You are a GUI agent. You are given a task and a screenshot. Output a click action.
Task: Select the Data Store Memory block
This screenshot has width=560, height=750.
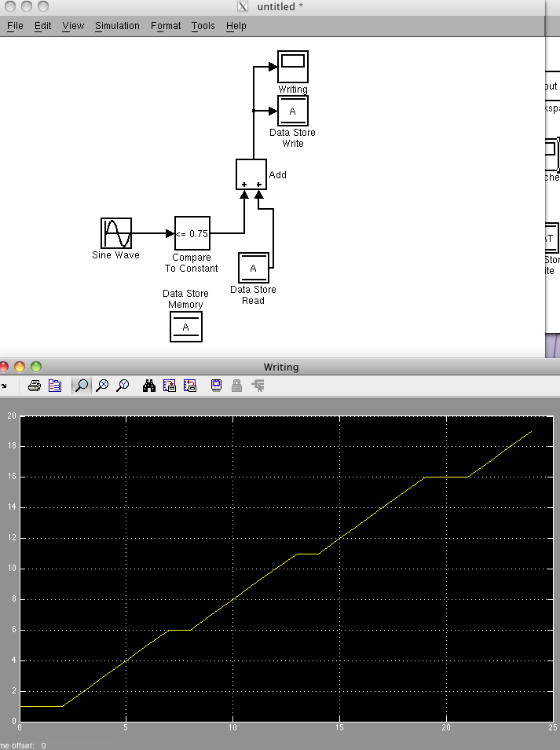click(x=186, y=327)
